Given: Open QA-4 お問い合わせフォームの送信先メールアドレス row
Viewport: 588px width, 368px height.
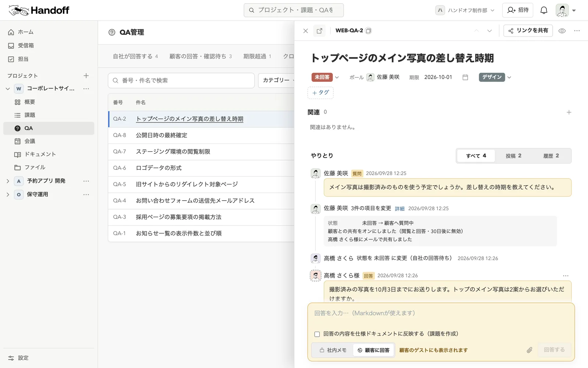Looking at the screenshot, I should 201,201.
